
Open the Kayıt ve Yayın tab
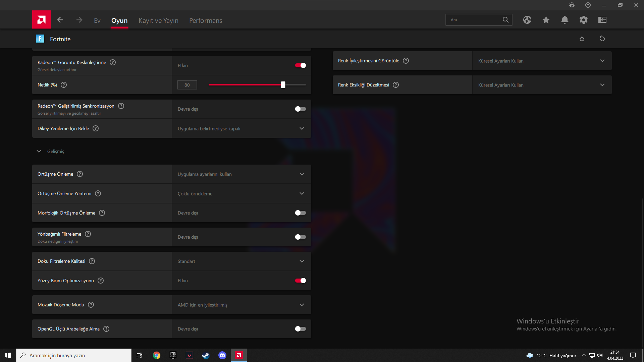(x=158, y=20)
